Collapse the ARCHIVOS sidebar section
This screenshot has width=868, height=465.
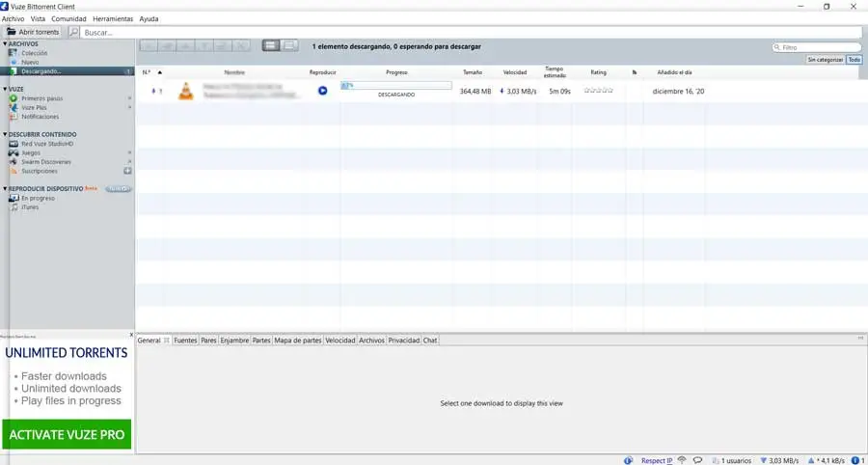5,43
